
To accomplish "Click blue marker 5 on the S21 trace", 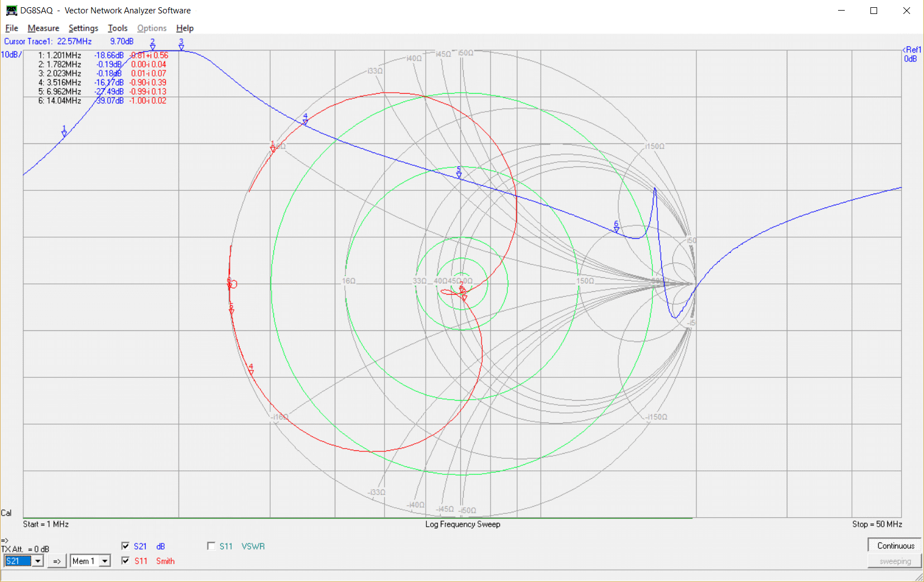I will tap(459, 173).
